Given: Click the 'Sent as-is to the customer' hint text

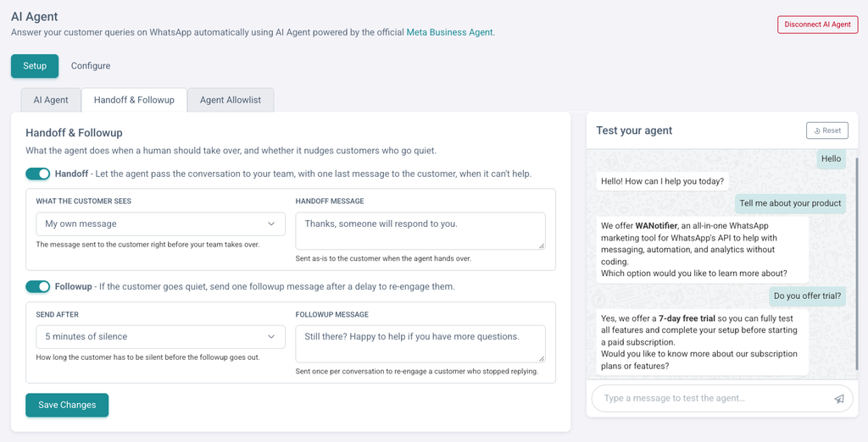Looking at the screenshot, I should coord(384,258).
